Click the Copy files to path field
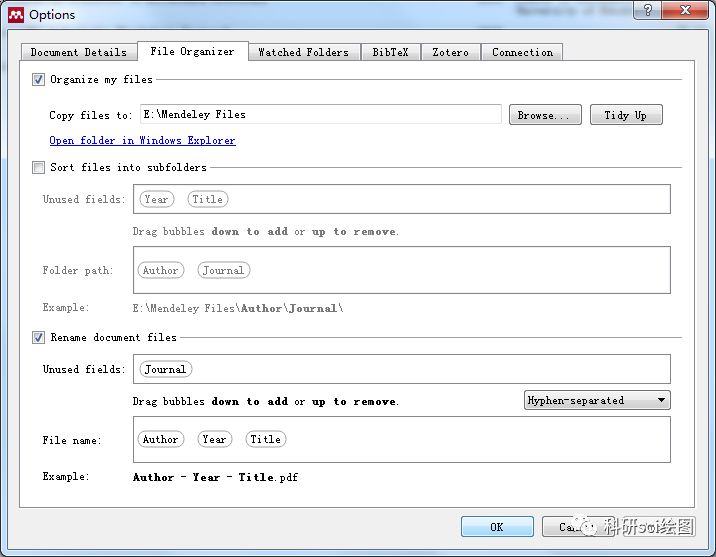This screenshot has height=557, width=716. (x=321, y=114)
